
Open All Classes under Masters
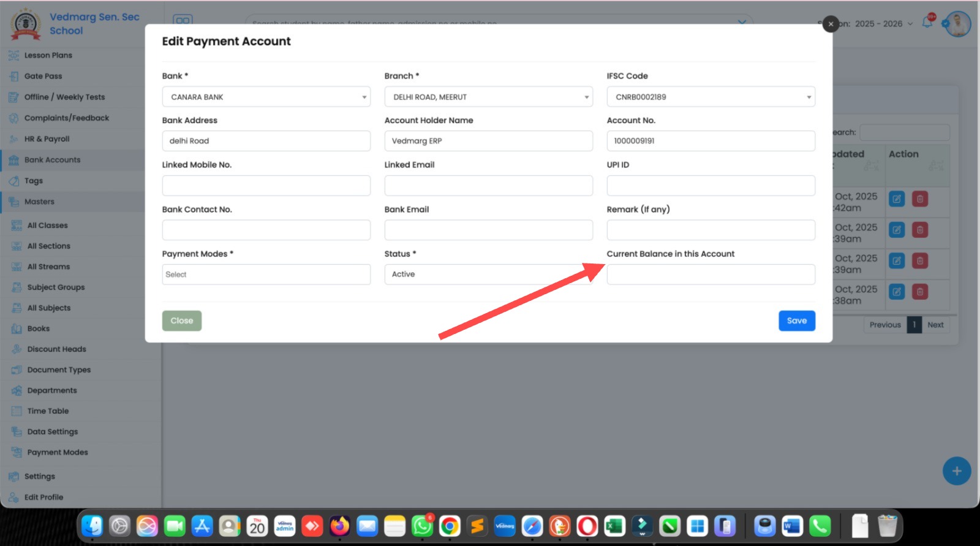point(48,226)
